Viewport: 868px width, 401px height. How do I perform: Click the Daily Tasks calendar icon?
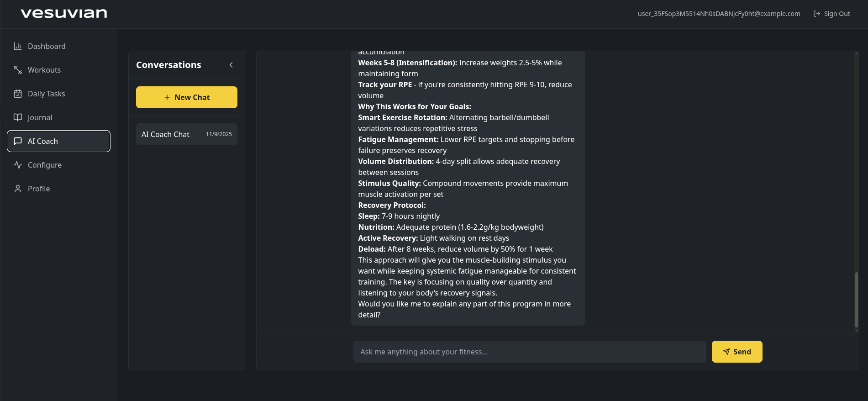pos(18,94)
